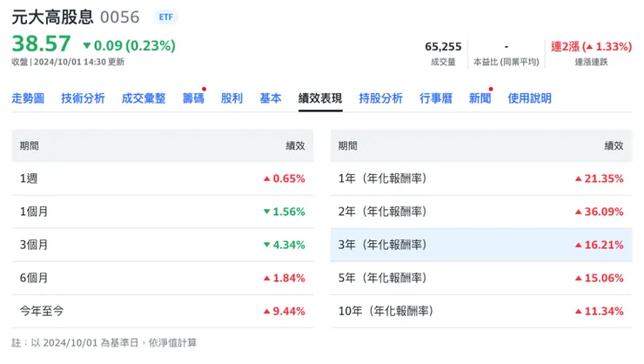Switch to the 行事曆 tab
Image resolution: width=644 pixels, height=364 pixels.
436,98
